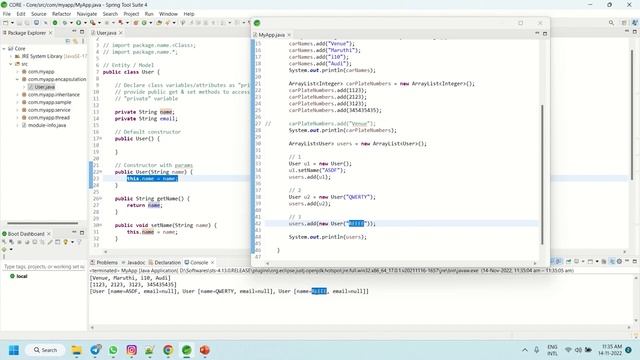Image resolution: width=640 pixels, height=360 pixels.
Task: Maximize the Boot Dashboard panel
Action: point(82,233)
